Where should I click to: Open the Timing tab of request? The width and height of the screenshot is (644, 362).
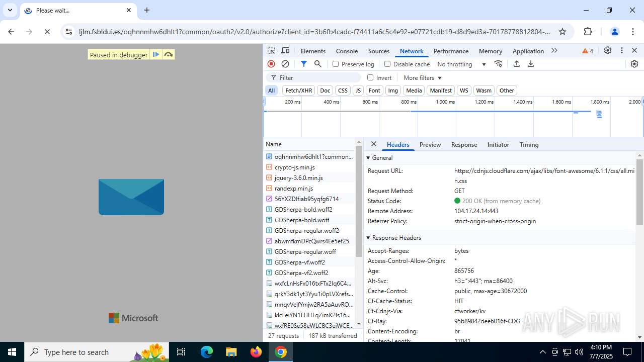coord(529,144)
